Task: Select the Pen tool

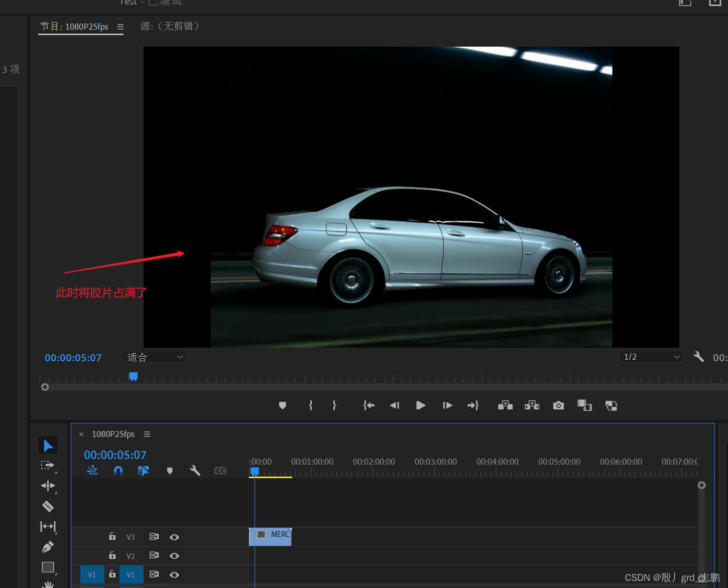Action: [48, 546]
